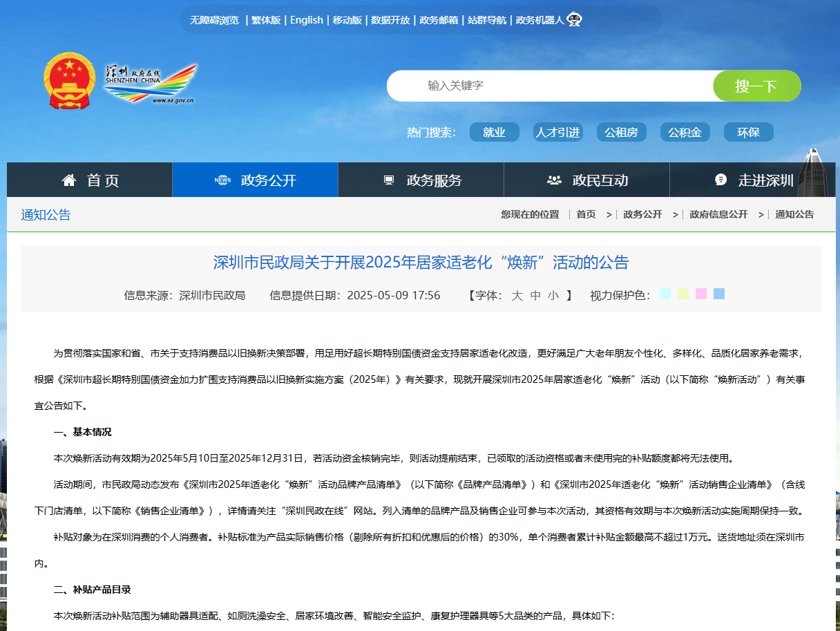Click the keyword search input field

pos(553,86)
